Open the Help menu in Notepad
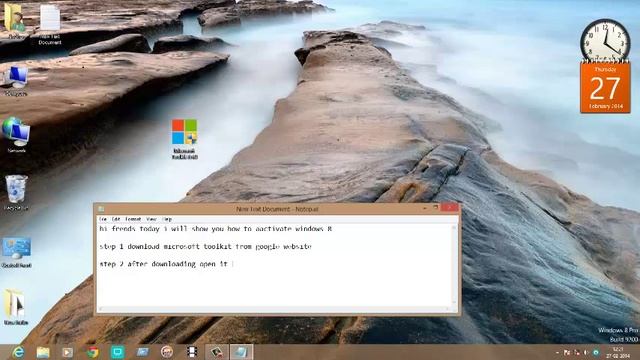 pyautogui.click(x=167, y=219)
